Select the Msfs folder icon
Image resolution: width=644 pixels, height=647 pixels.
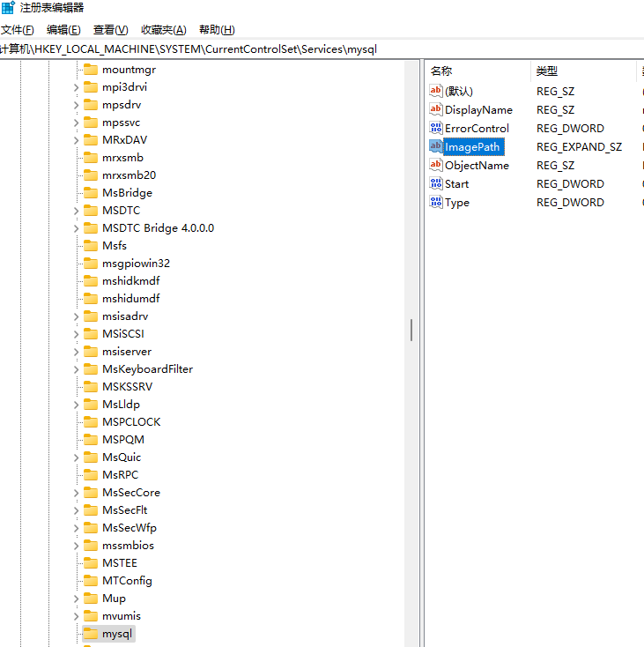coord(90,246)
